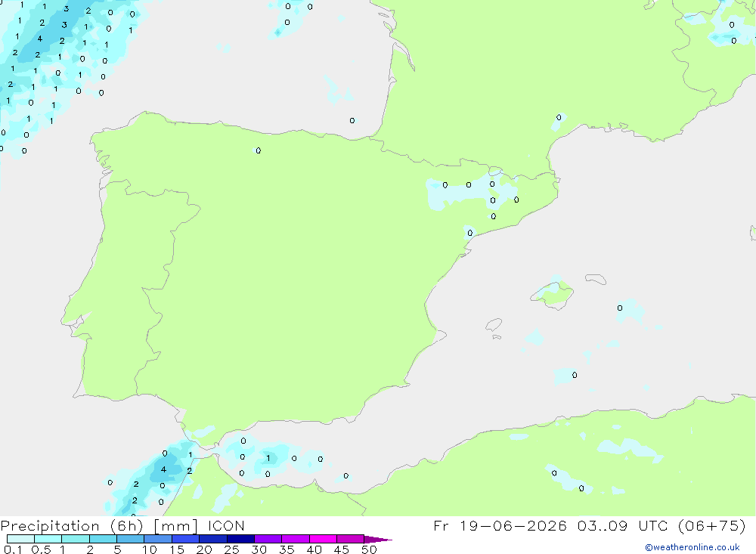Select the 'Precipitation (6h) [mm] ICON' title
Image resolution: width=756 pixels, height=554 pixels.
(122, 525)
